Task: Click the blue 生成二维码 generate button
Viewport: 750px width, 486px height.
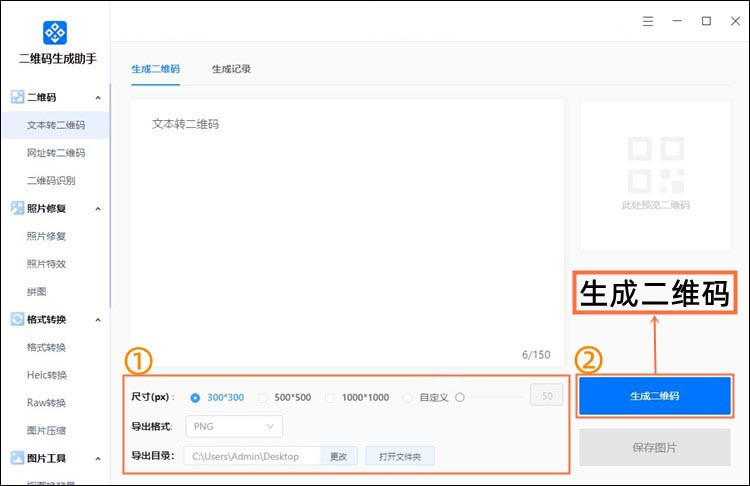Action: [655, 396]
